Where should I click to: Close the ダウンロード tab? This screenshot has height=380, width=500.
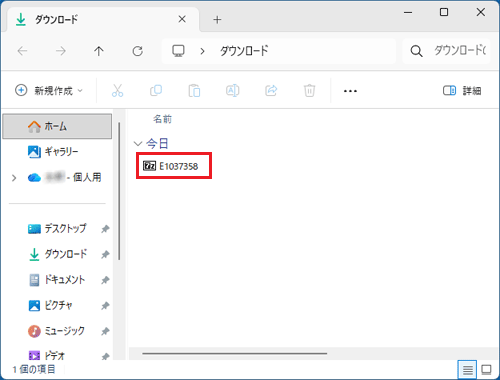click(182, 19)
